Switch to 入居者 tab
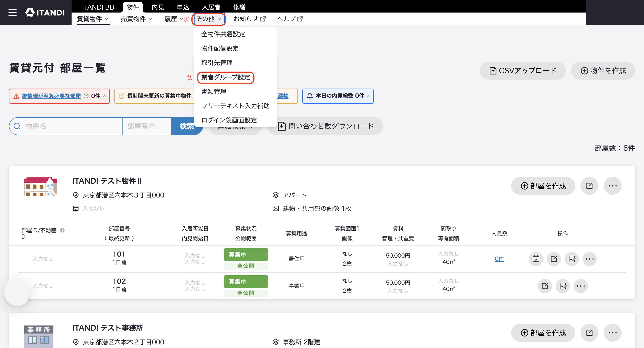Screen dimensions: 644x348 click(x=211, y=7)
